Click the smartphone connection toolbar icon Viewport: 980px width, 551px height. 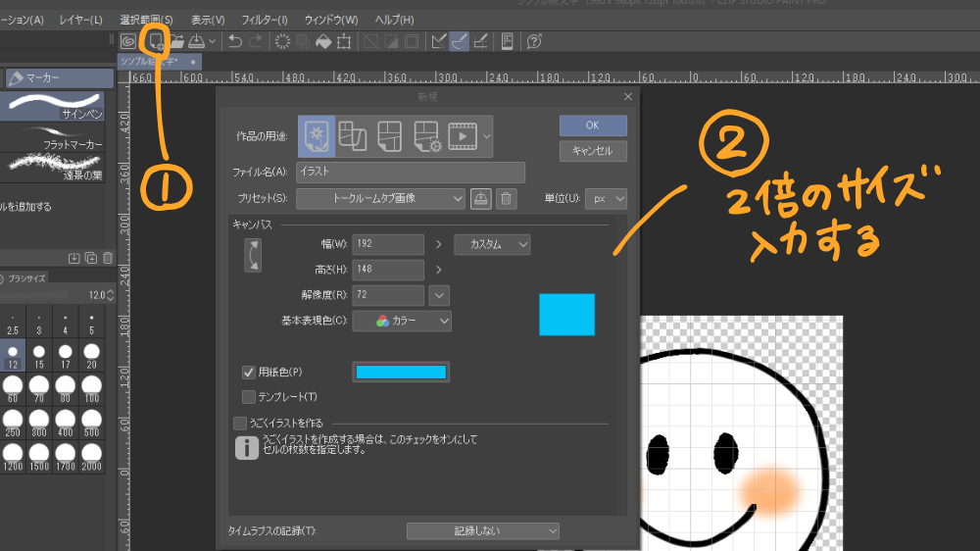[x=507, y=41]
